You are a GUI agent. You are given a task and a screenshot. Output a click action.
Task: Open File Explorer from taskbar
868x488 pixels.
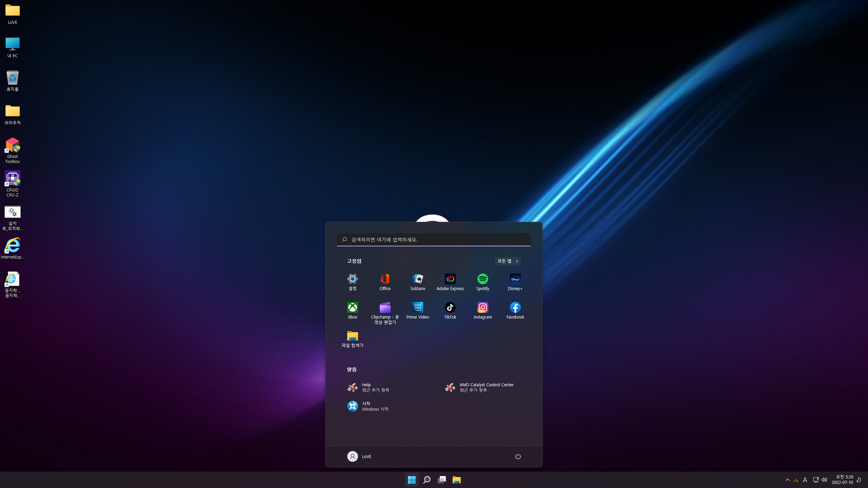pyautogui.click(x=457, y=480)
